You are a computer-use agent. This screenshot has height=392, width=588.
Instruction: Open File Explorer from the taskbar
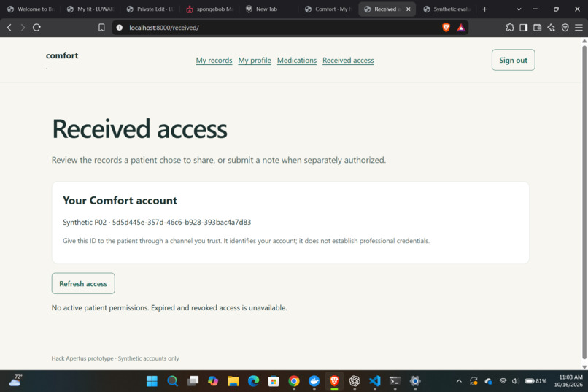pyautogui.click(x=233, y=381)
